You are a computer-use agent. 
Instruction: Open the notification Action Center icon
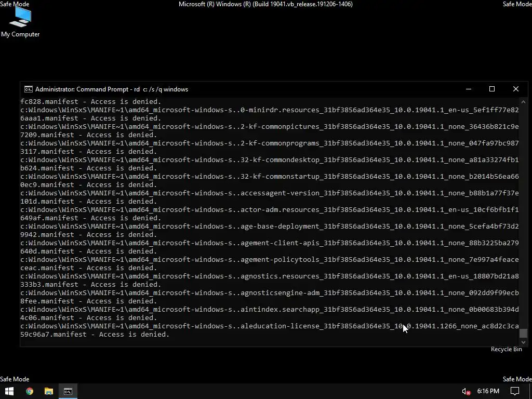click(x=515, y=391)
